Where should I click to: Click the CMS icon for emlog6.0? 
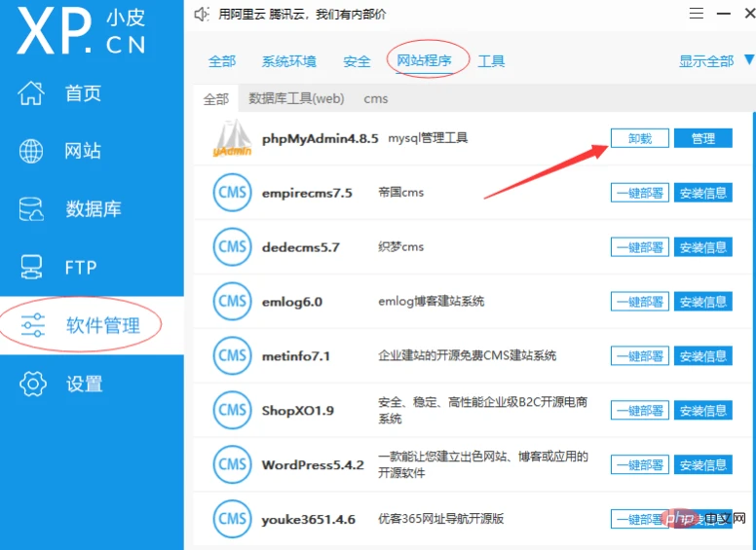click(x=232, y=302)
